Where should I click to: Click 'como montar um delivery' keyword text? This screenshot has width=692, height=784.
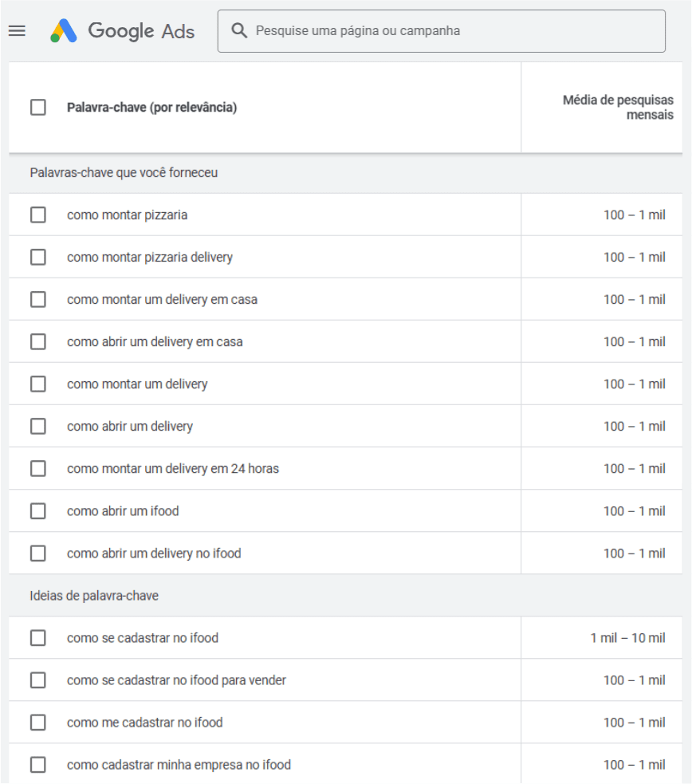click(137, 384)
